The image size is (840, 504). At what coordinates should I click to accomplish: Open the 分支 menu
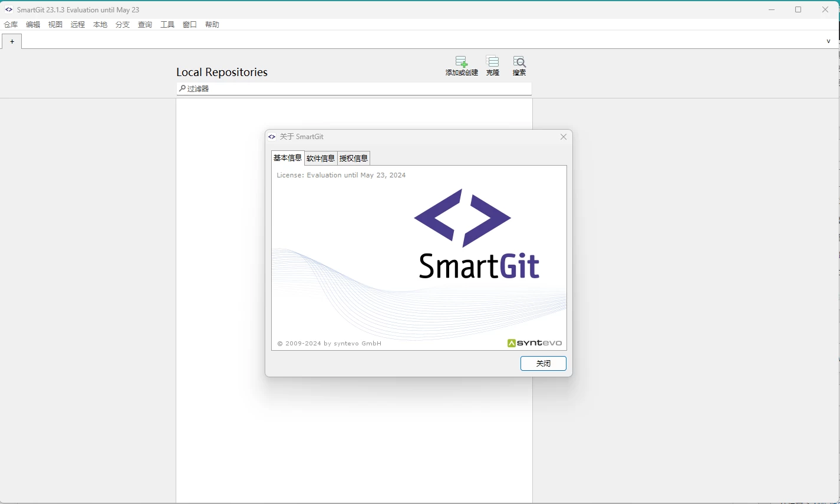[x=123, y=25]
